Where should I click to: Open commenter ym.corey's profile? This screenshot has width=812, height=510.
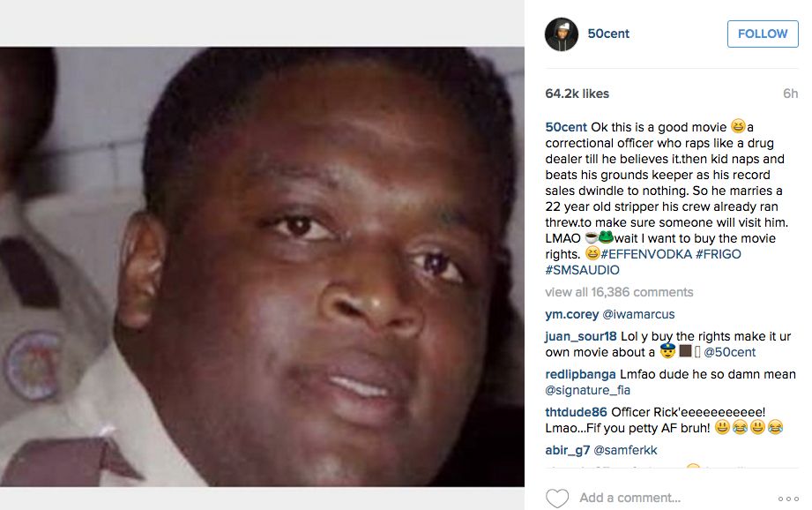coord(571,314)
